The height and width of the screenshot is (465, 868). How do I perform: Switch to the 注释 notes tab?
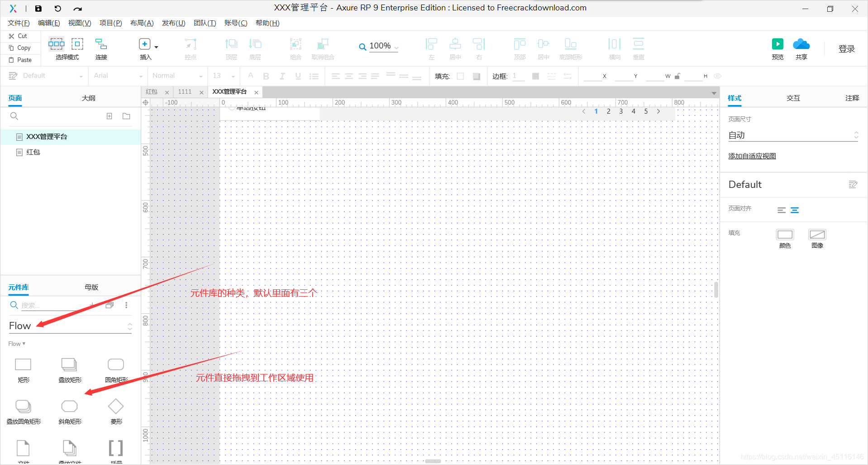(x=852, y=98)
